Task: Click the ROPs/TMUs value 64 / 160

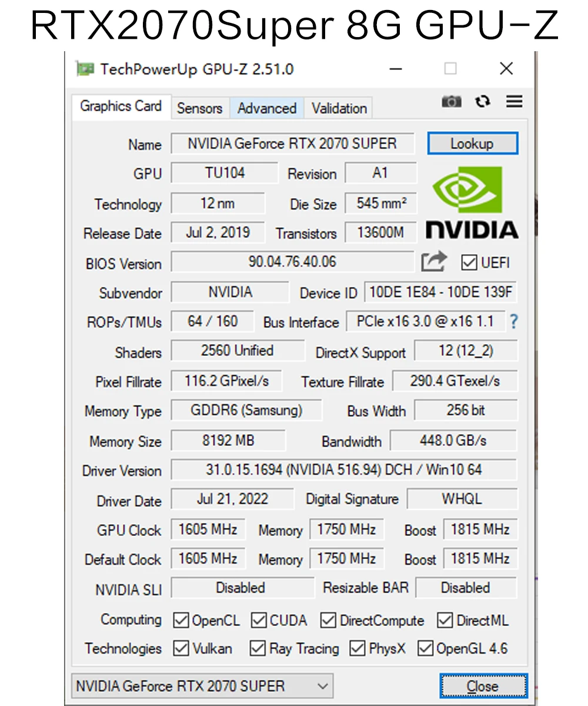Action: (x=212, y=321)
